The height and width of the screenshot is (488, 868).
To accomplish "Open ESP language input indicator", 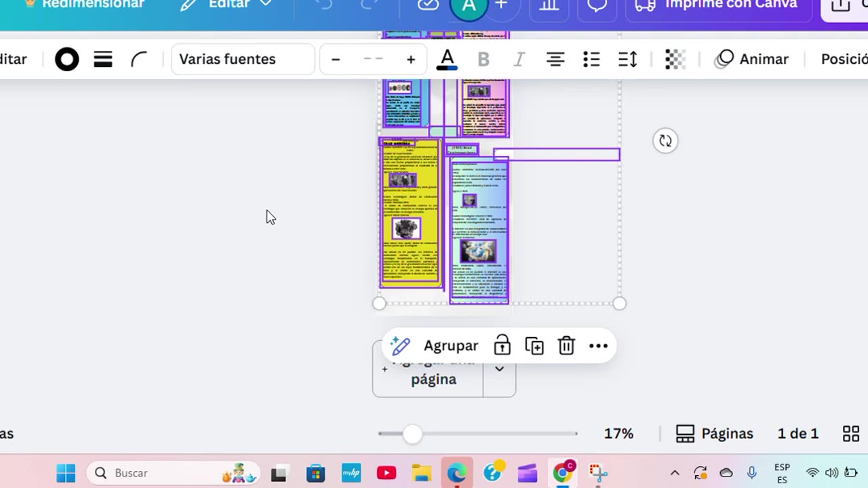I will 782,473.
